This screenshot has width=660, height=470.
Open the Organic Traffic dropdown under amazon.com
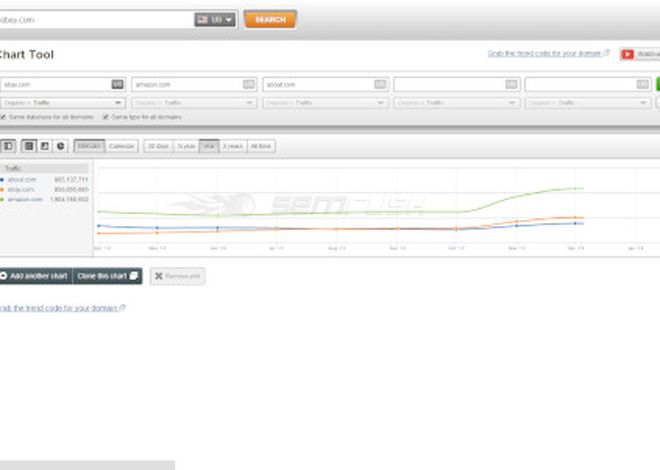194,103
